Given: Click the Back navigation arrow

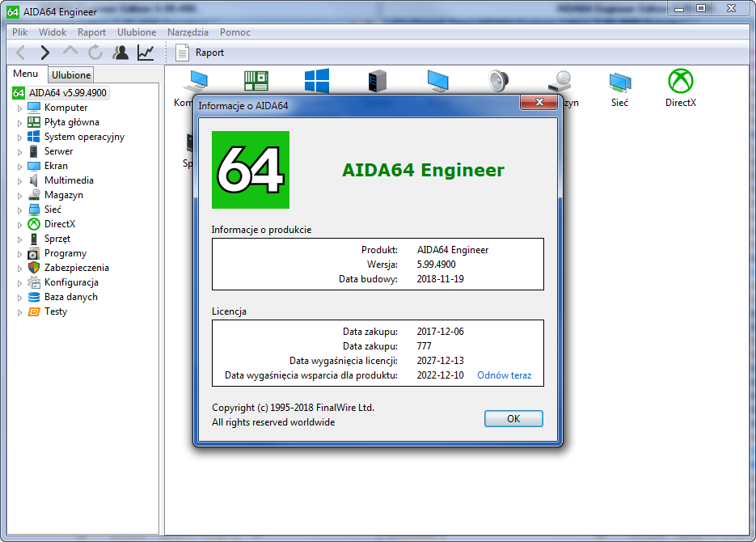Looking at the screenshot, I should point(21,52).
